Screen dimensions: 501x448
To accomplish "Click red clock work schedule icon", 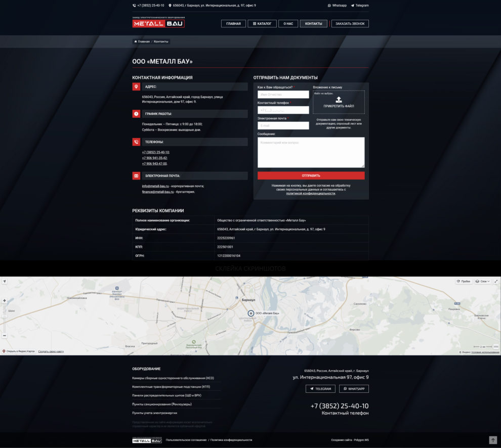I will [136, 114].
